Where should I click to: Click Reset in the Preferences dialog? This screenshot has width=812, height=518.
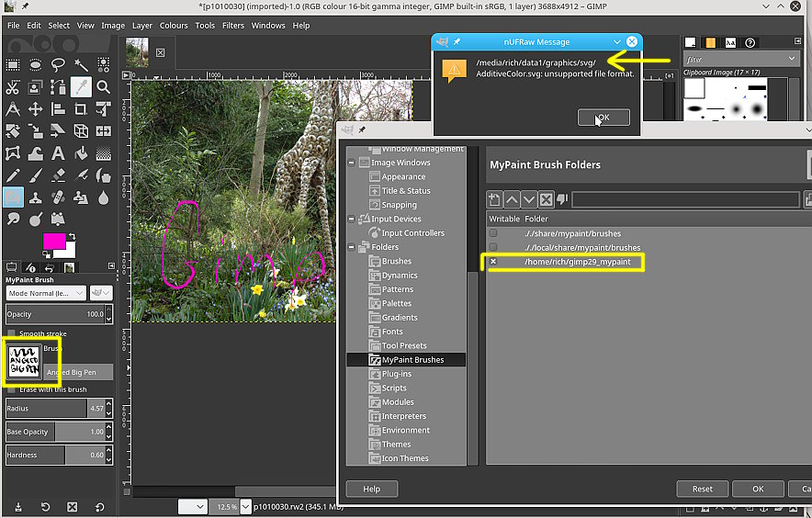coord(702,489)
